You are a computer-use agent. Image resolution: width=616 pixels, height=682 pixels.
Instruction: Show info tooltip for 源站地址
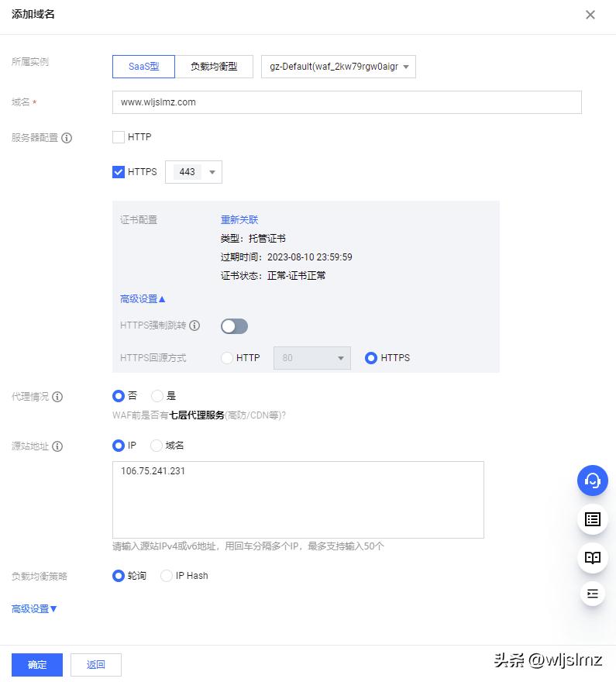(57, 446)
